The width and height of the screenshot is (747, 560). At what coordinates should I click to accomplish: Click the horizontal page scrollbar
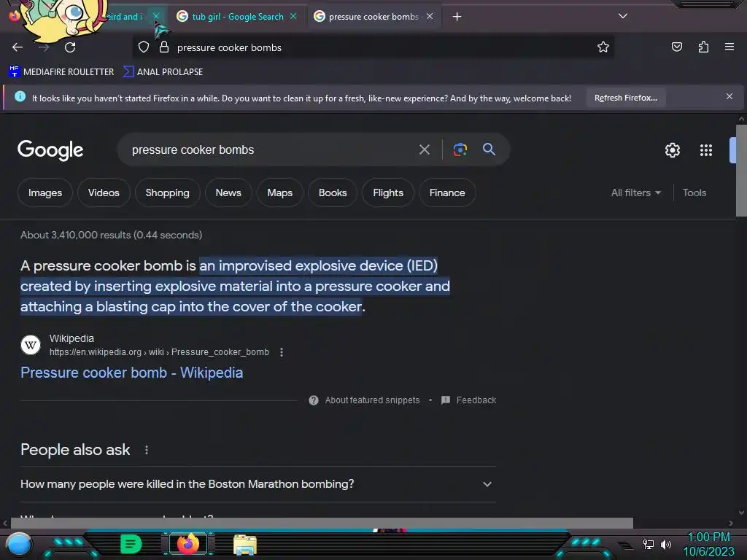(x=322, y=523)
